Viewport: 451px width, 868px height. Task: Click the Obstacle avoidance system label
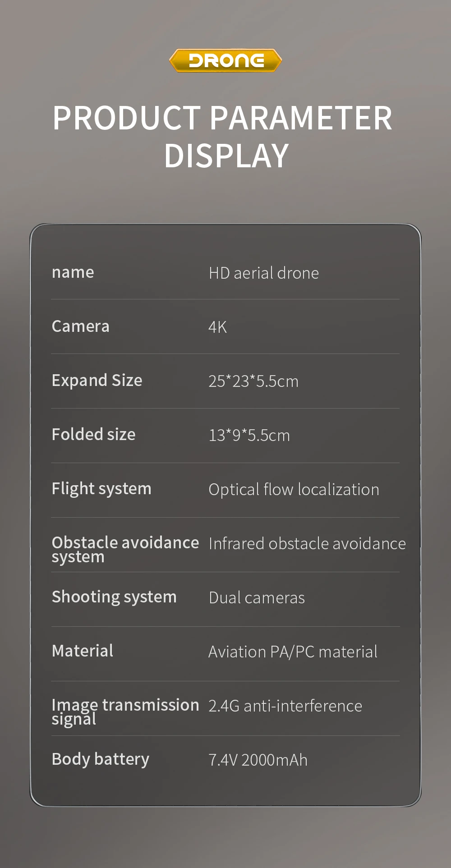[125, 549]
